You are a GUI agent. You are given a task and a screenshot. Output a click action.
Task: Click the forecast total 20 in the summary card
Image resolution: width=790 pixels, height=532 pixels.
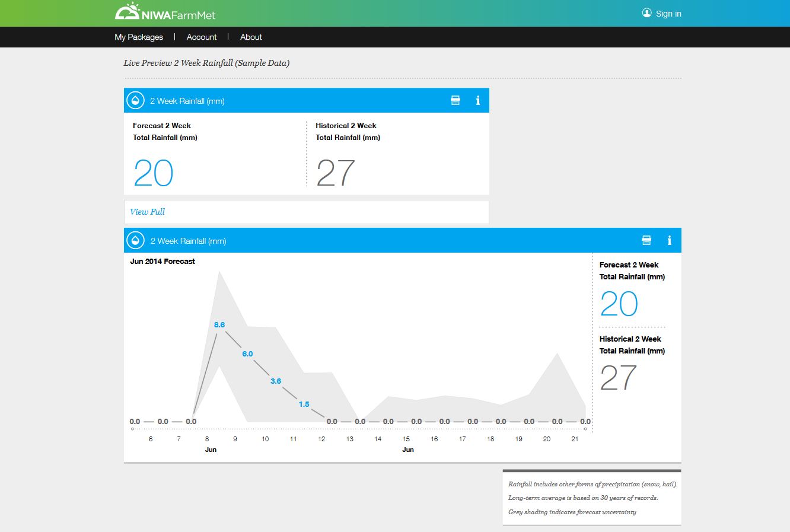(153, 173)
